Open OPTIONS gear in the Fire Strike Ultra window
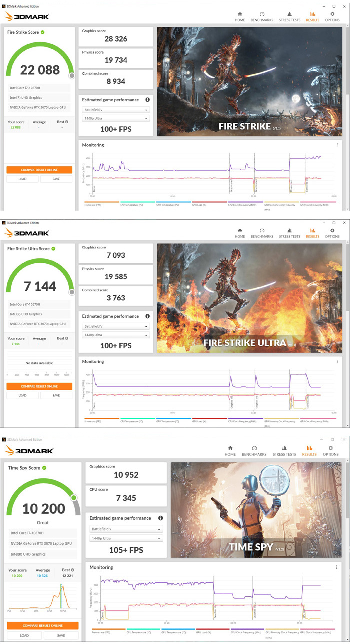 (x=332, y=233)
